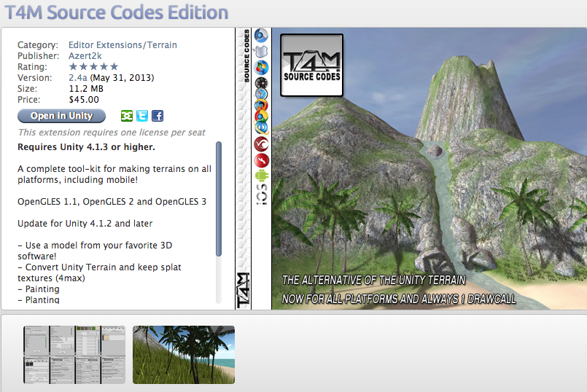Share this asset on Facebook
The height and width of the screenshot is (392, 587).
[158, 116]
